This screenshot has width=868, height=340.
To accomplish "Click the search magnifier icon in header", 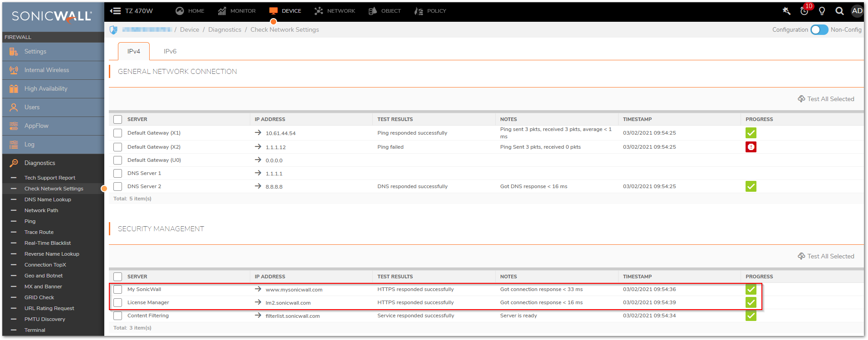I will click(x=839, y=11).
